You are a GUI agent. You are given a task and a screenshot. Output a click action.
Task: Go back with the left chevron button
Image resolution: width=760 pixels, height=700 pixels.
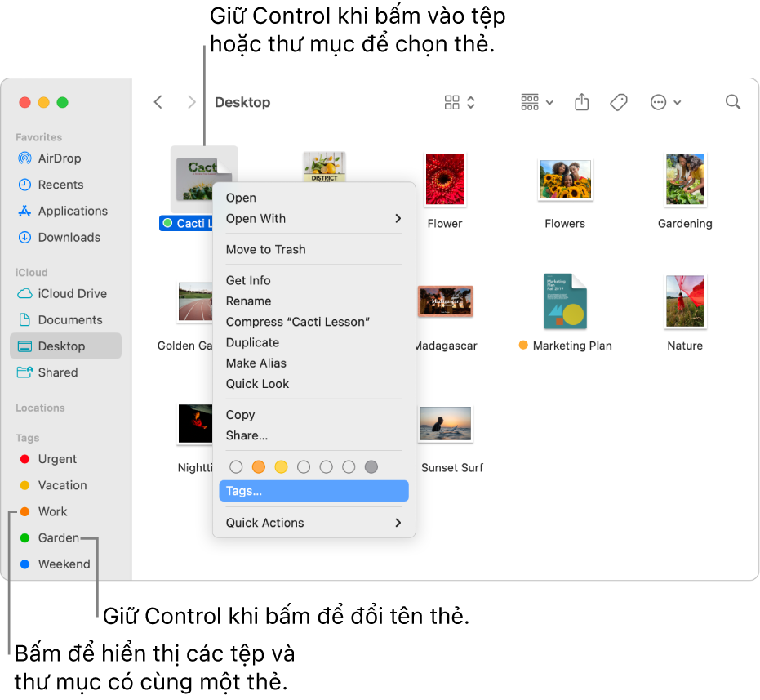click(x=158, y=102)
